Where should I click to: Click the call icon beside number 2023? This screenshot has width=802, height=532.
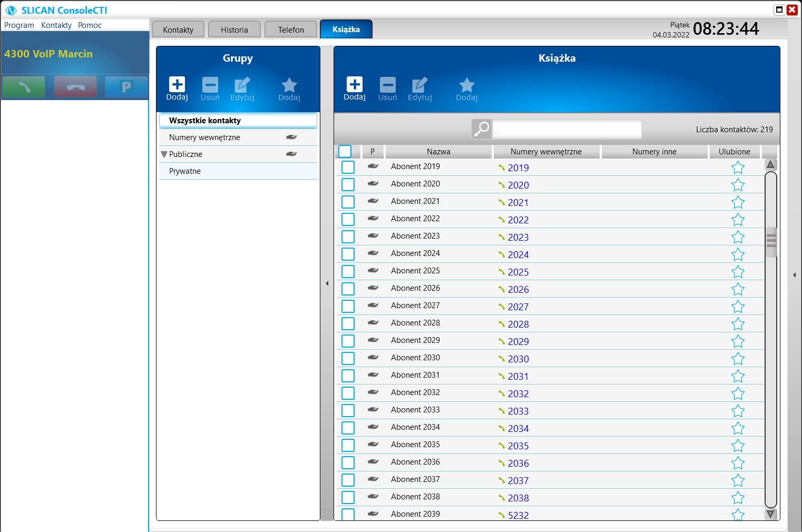tap(502, 238)
